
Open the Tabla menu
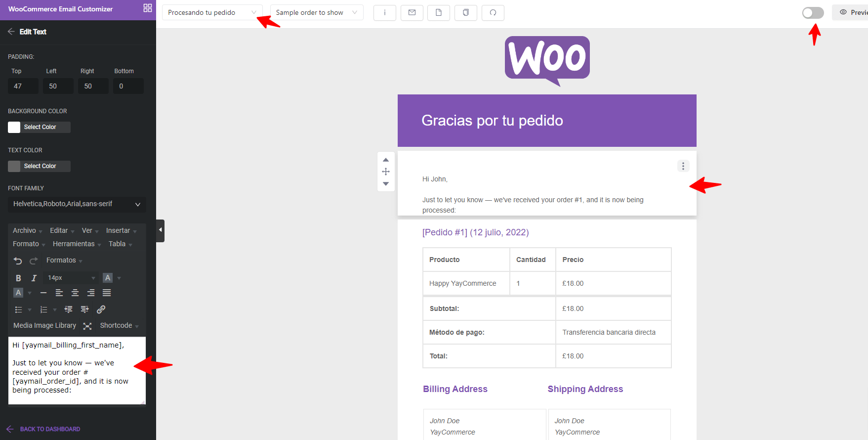120,244
